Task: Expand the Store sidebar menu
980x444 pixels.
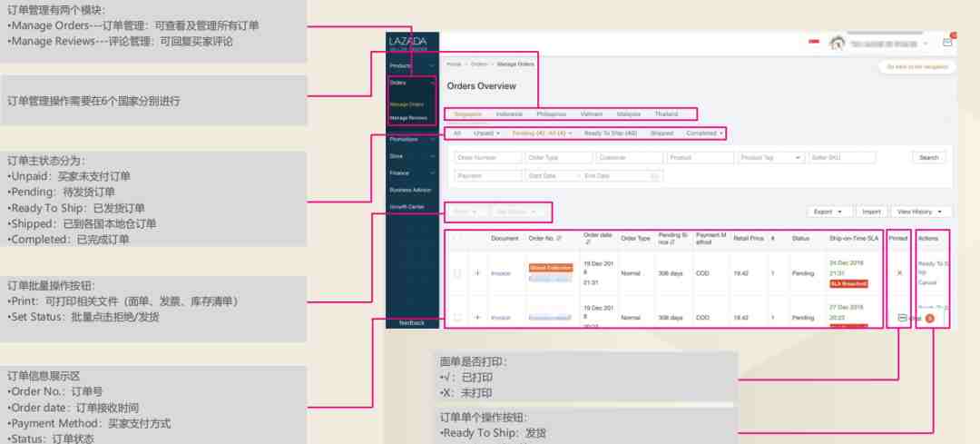Action: click(x=411, y=156)
